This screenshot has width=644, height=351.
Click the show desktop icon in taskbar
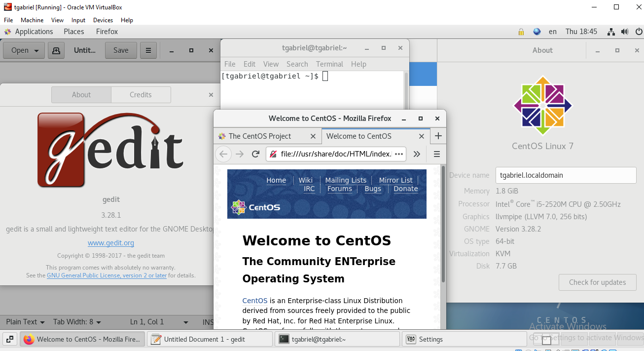click(x=10, y=339)
